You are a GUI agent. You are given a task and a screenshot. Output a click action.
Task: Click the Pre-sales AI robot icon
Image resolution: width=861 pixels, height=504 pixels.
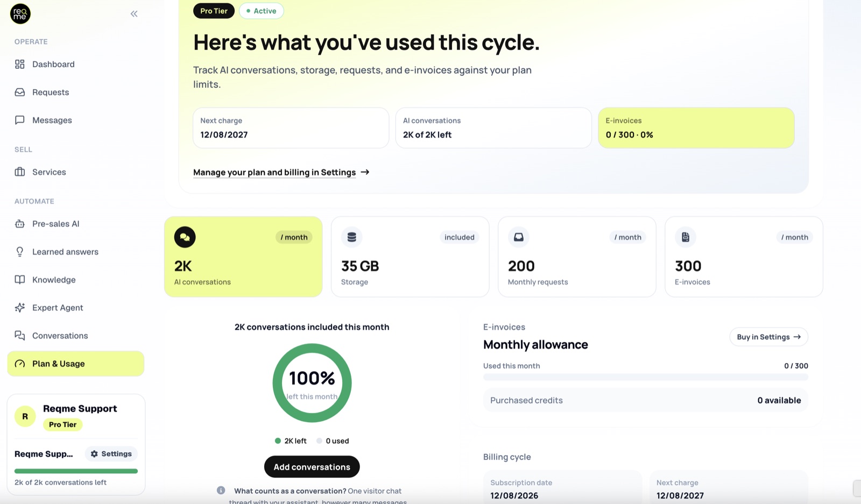tap(20, 224)
